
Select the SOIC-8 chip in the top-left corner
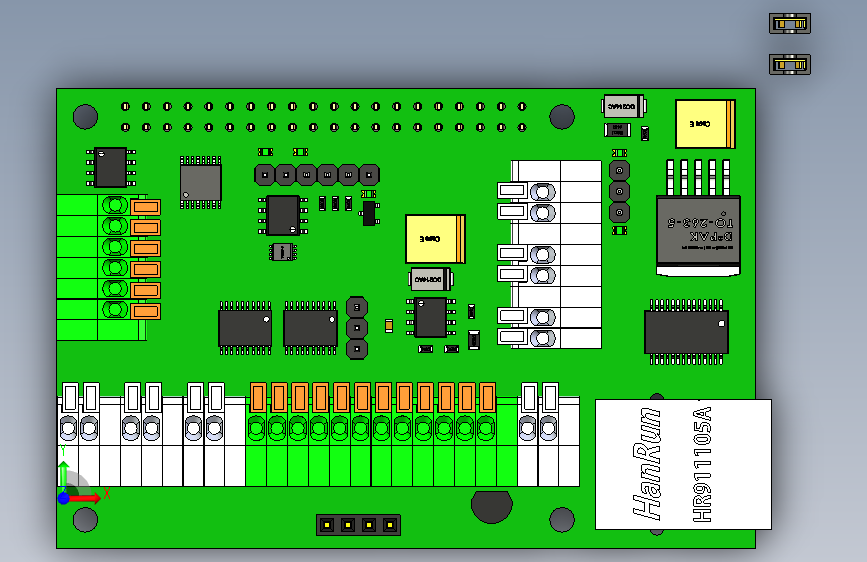111,167
